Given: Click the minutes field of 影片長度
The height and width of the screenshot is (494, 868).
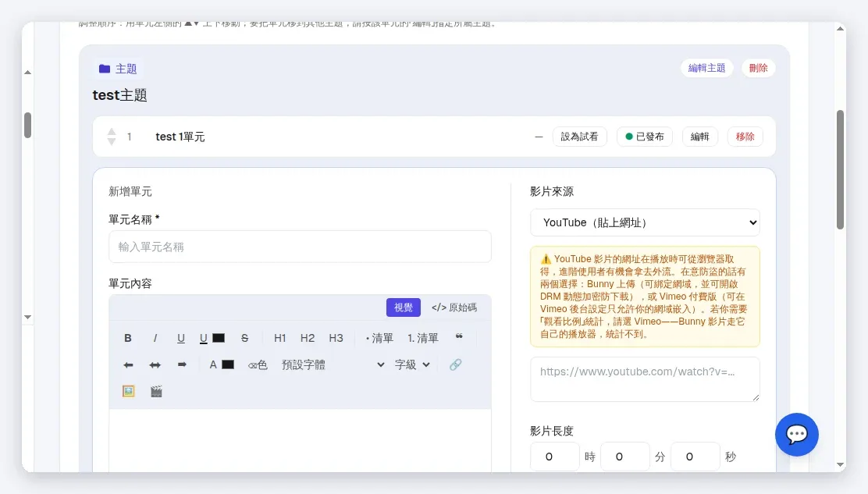Looking at the screenshot, I should click(625, 457).
